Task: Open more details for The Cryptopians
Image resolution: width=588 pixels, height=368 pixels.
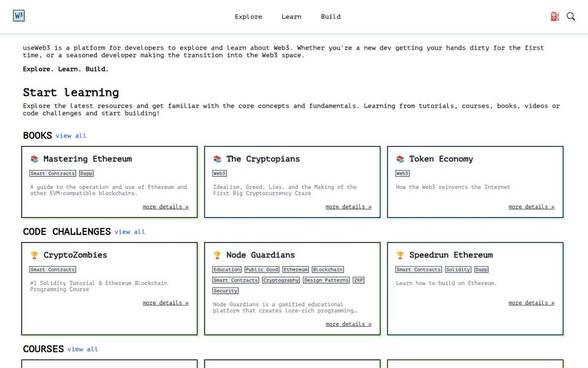Action: point(348,207)
